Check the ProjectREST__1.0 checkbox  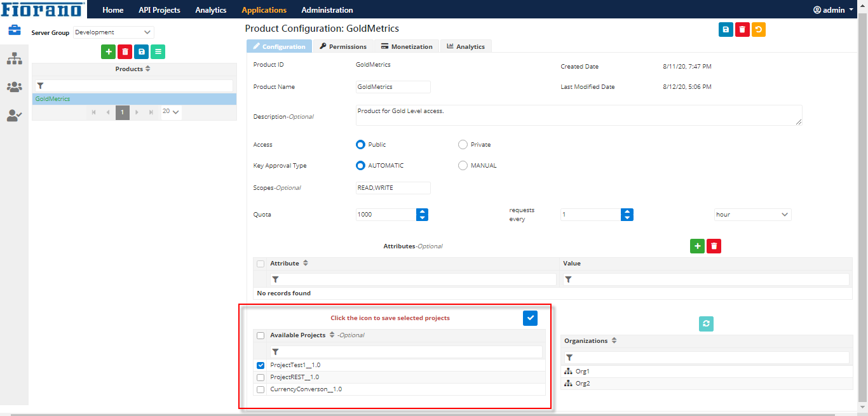coord(261,377)
